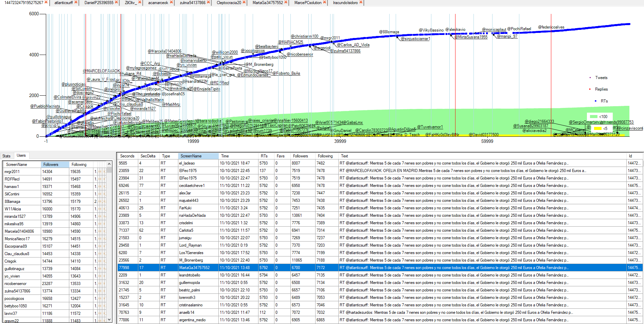Close the MarcePCsolution tab
This screenshot has width=644, height=324.
[324, 2]
